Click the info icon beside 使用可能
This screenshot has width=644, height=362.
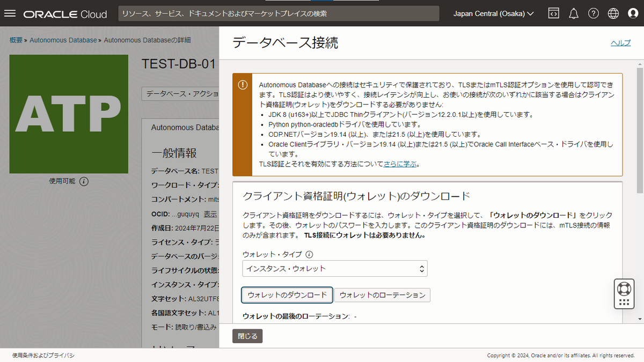click(x=84, y=181)
